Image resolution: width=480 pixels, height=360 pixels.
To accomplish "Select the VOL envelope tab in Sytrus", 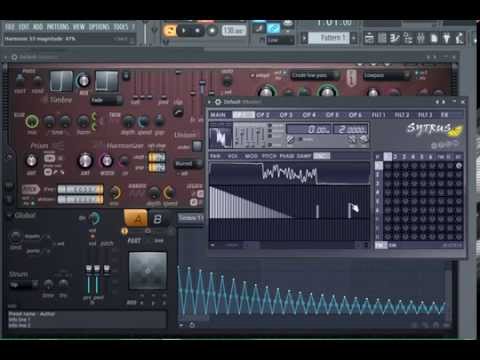I will tap(232, 156).
